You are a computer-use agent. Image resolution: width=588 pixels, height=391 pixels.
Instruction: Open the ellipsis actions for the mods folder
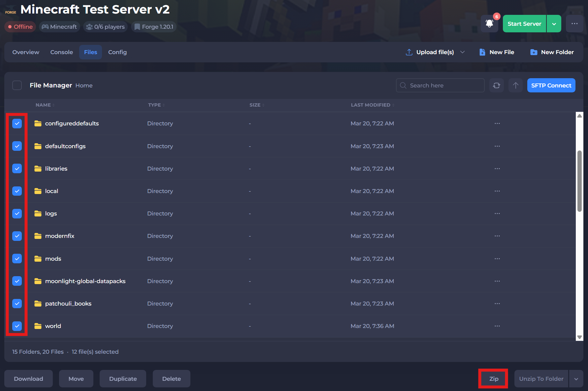tap(497, 259)
